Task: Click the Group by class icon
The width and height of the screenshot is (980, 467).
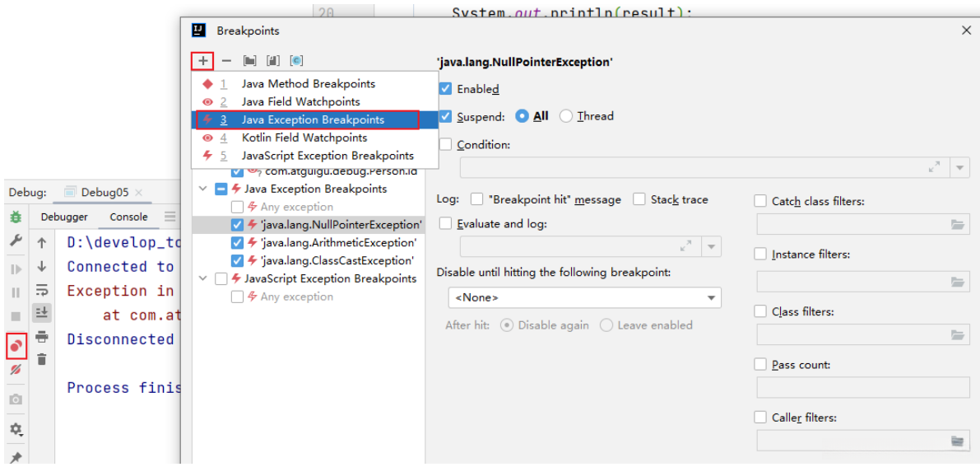Action: tap(296, 61)
